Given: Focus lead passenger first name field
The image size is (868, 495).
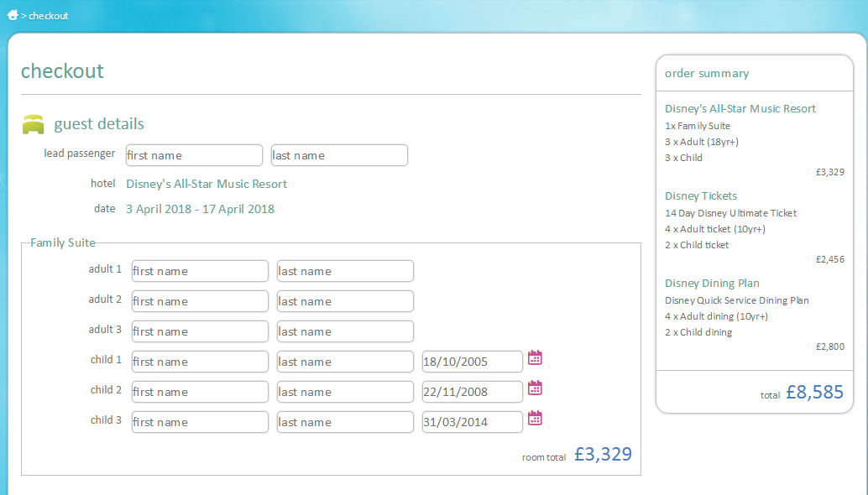Looking at the screenshot, I should (194, 155).
